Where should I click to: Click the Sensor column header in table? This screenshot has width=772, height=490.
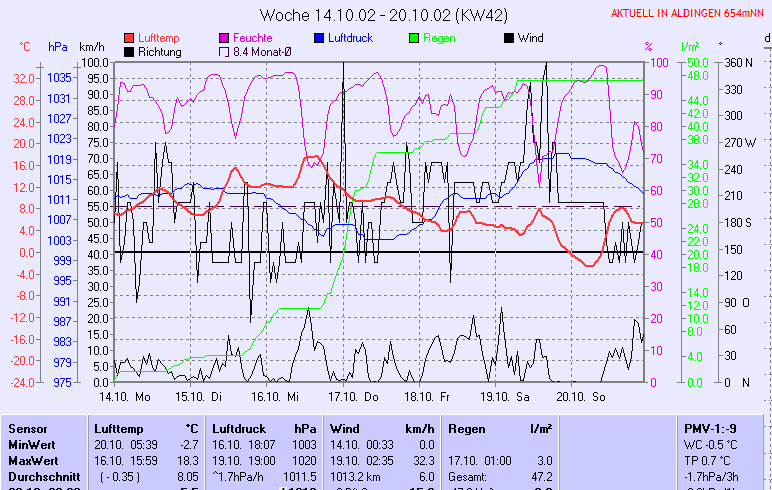coord(27,428)
